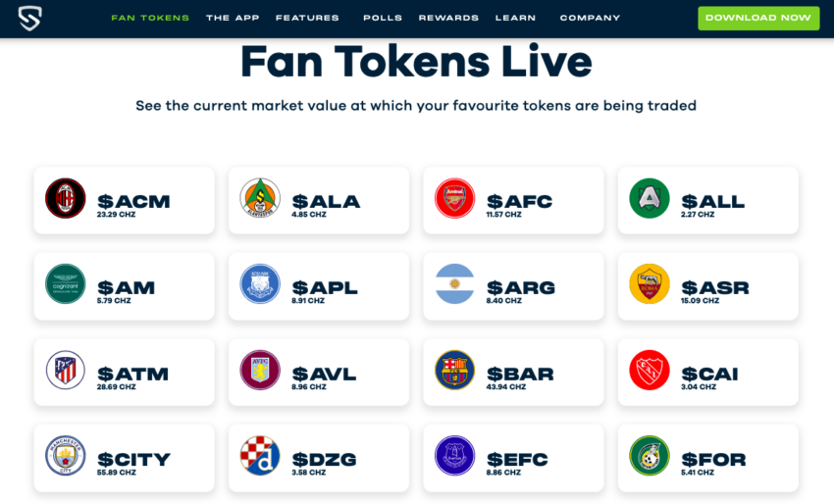Click the Manchester City badge
Viewport: 834px width, 504px height.
66,456
